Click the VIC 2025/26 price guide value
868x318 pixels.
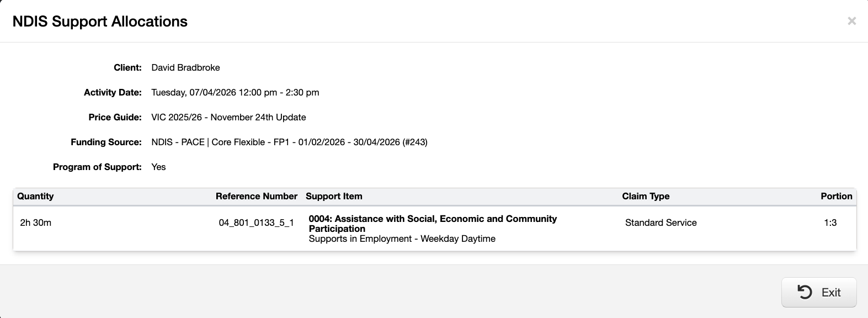pyautogui.click(x=228, y=117)
